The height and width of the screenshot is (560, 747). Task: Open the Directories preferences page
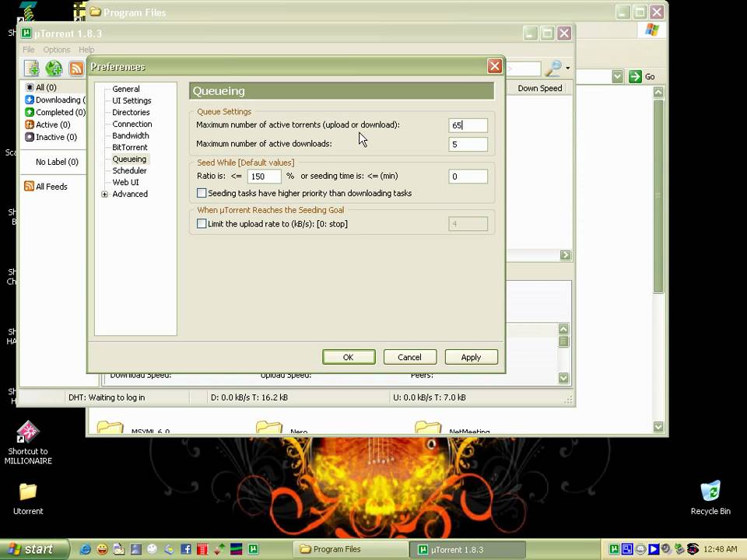coord(131,112)
